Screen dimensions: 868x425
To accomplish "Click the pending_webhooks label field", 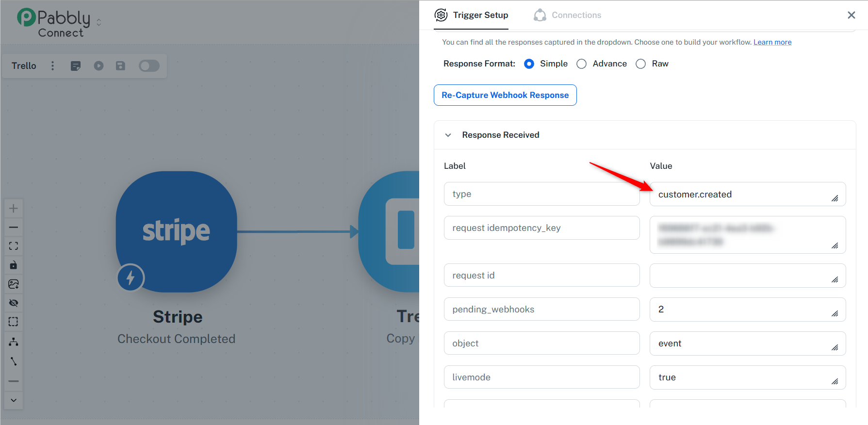I will pyautogui.click(x=542, y=310).
